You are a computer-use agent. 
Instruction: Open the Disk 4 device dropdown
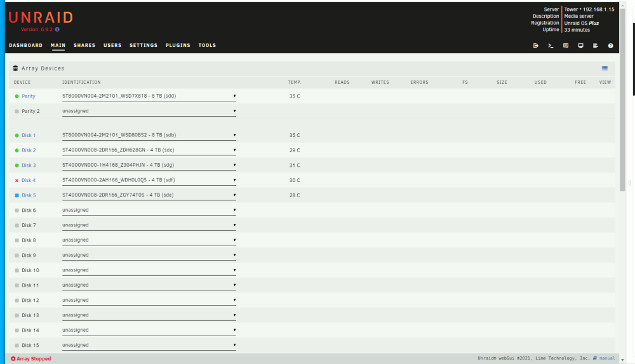[x=149, y=180]
